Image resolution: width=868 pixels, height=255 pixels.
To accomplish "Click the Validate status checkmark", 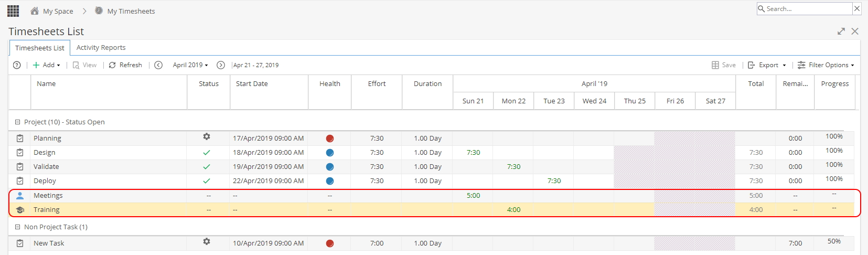I will point(207,167).
